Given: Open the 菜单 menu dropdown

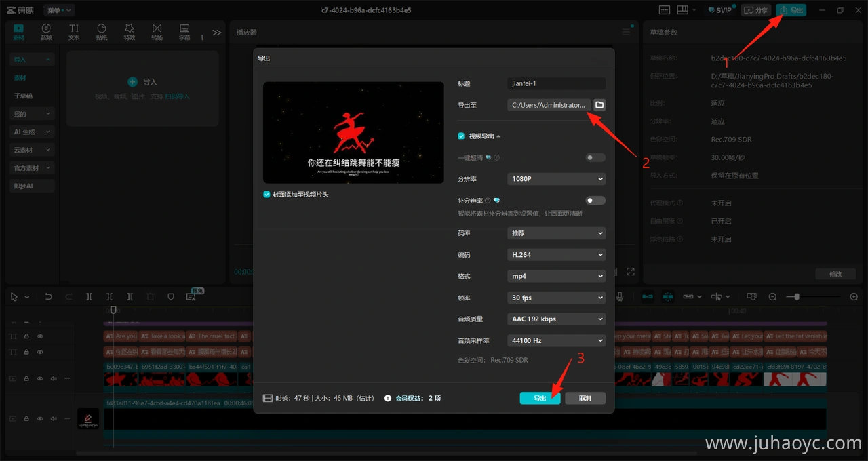Looking at the screenshot, I should tap(59, 10).
